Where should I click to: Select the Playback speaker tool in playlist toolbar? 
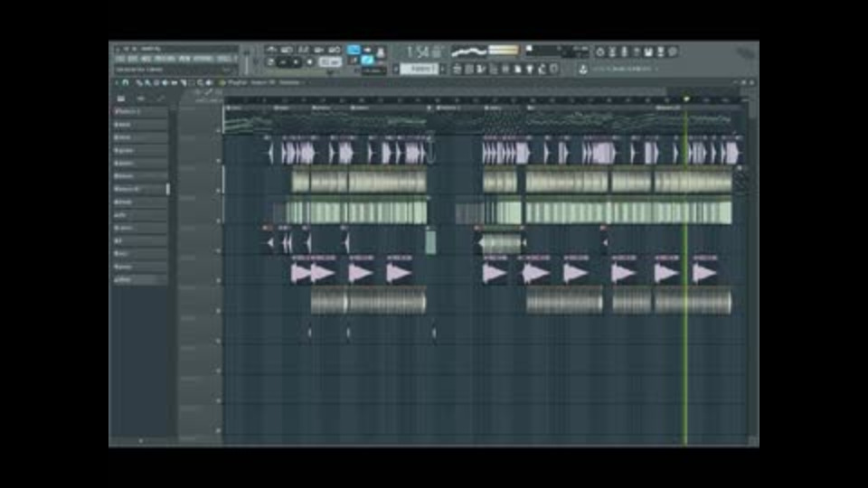[209, 82]
